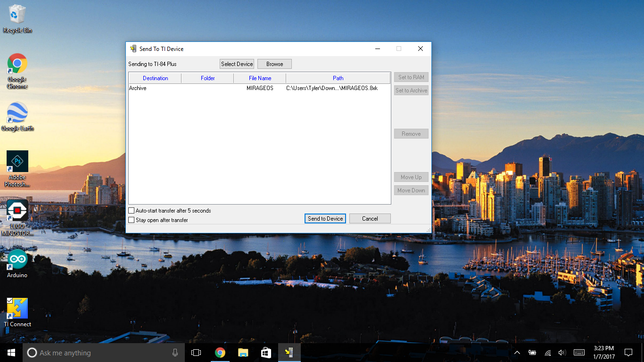
Task: Open the Windows Start menu
Action: click(x=11, y=353)
